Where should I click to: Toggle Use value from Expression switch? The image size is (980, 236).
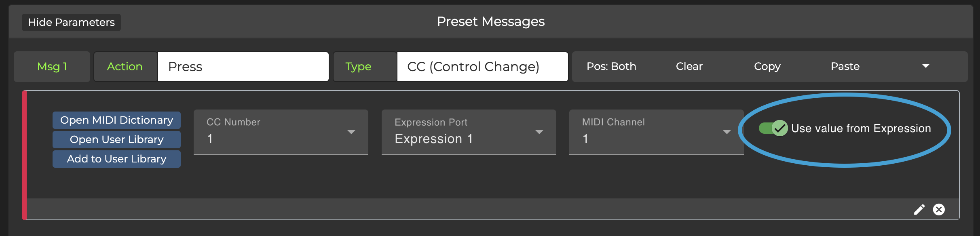(x=773, y=129)
